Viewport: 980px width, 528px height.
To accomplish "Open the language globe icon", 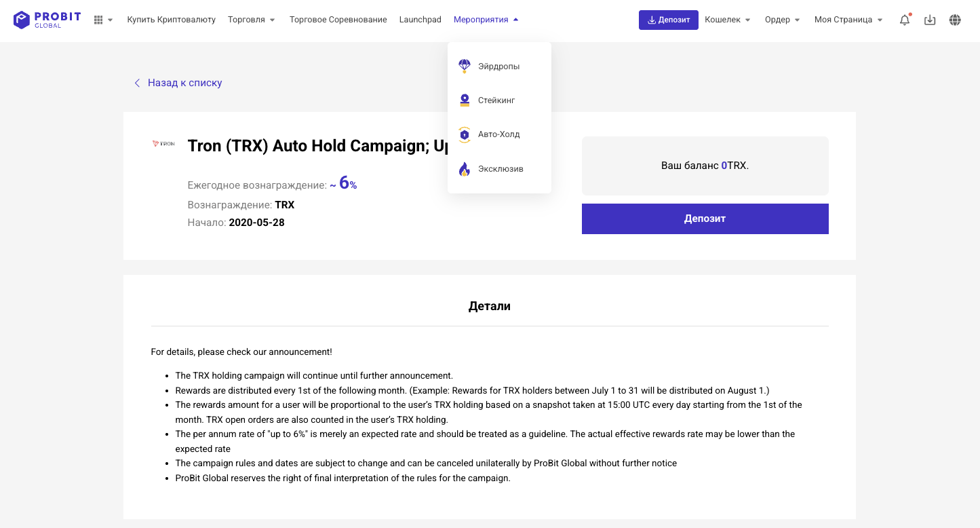I will pyautogui.click(x=955, y=20).
